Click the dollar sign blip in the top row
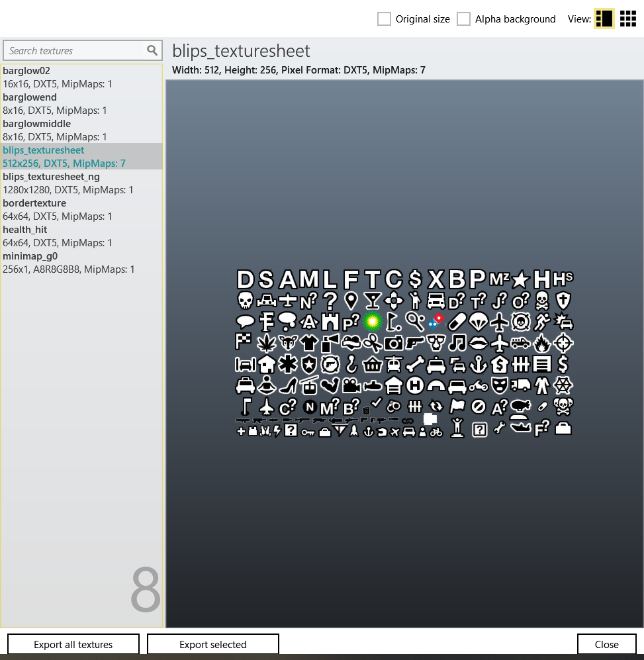The image size is (644, 660). pos(415,279)
